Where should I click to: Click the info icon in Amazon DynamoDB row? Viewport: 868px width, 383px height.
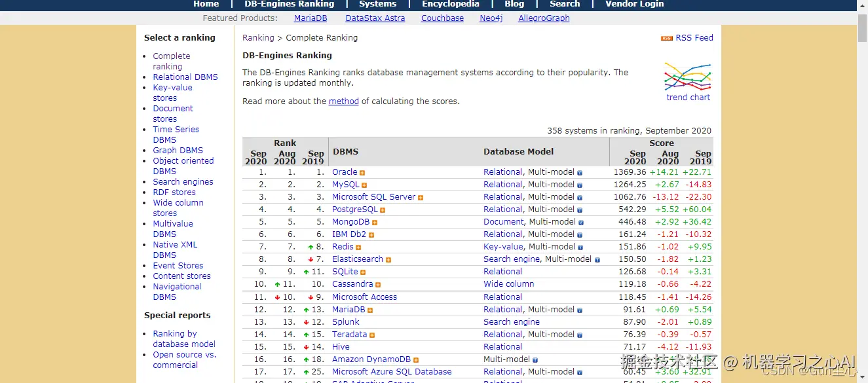tap(535, 360)
